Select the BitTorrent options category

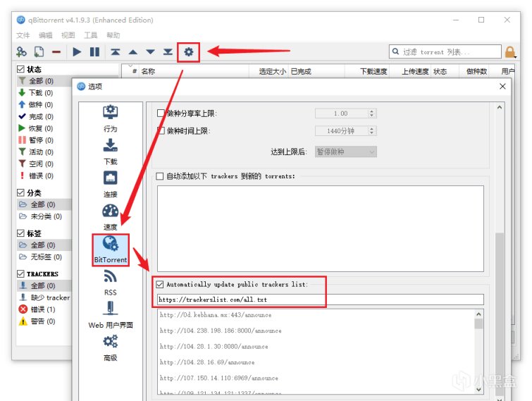point(110,249)
